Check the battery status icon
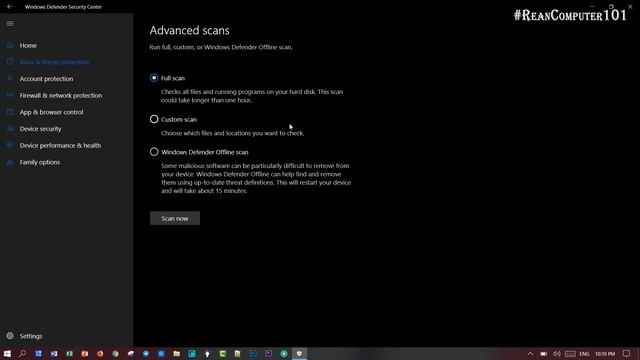This screenshot has height=360, width=640. (544, 353)
